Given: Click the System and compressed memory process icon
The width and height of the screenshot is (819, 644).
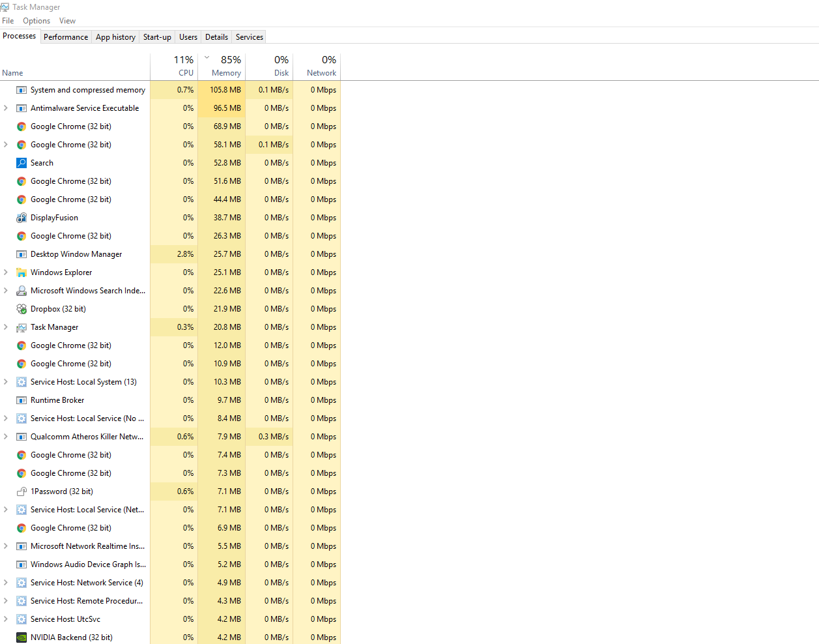Looking at the screenshot, I should (22, 90).
